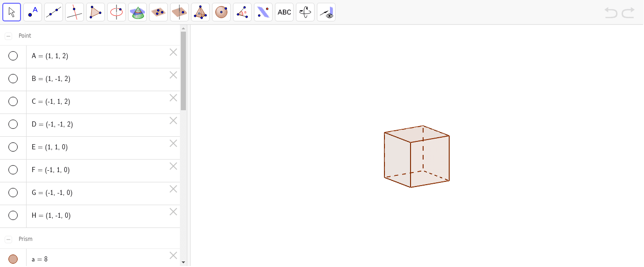Delete point G with its X
Viewport: 644px width, 267px height.
(x=173, y=189)
